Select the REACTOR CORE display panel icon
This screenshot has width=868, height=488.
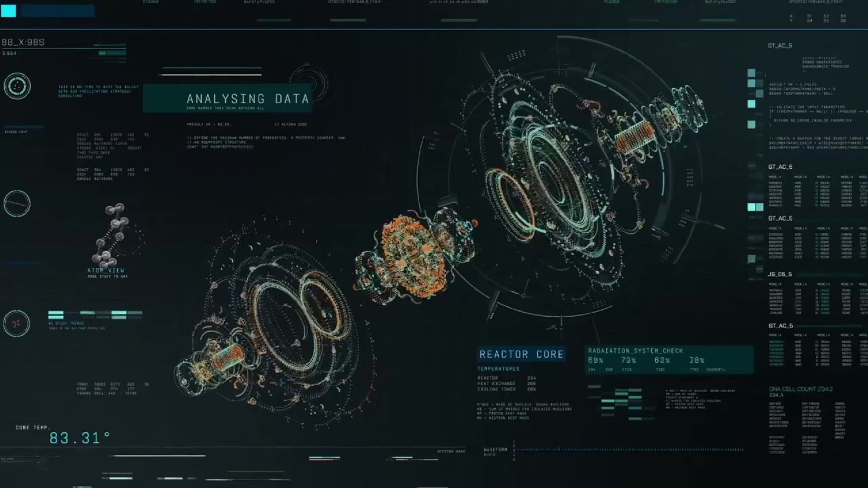tap(522, 354)
